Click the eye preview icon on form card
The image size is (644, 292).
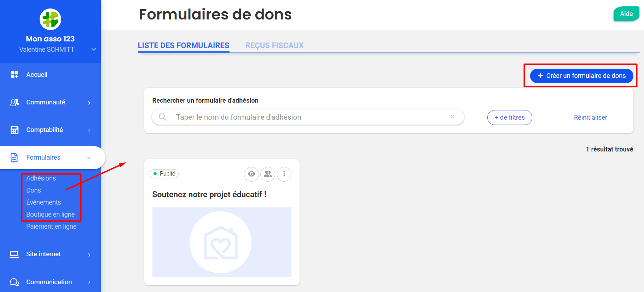(x=251, y=174)
